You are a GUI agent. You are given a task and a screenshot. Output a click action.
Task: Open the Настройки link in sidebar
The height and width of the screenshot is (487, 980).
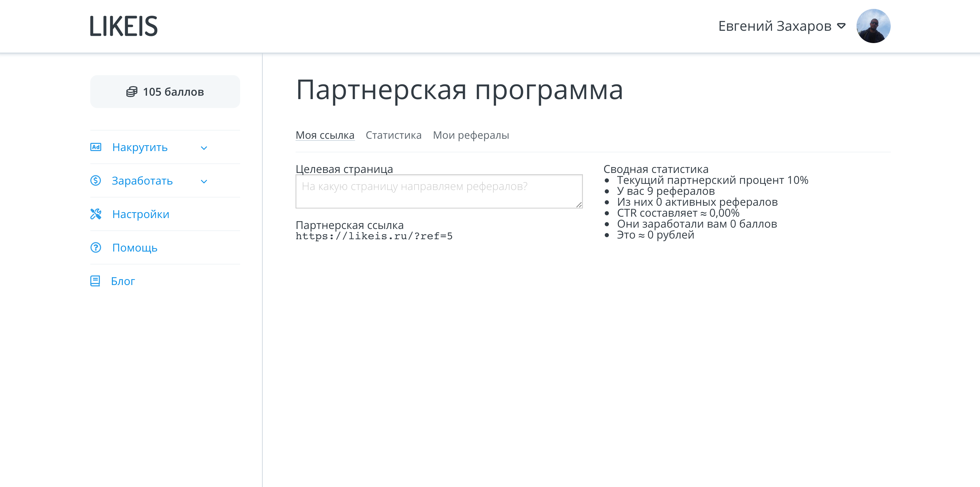coord(140,214)
